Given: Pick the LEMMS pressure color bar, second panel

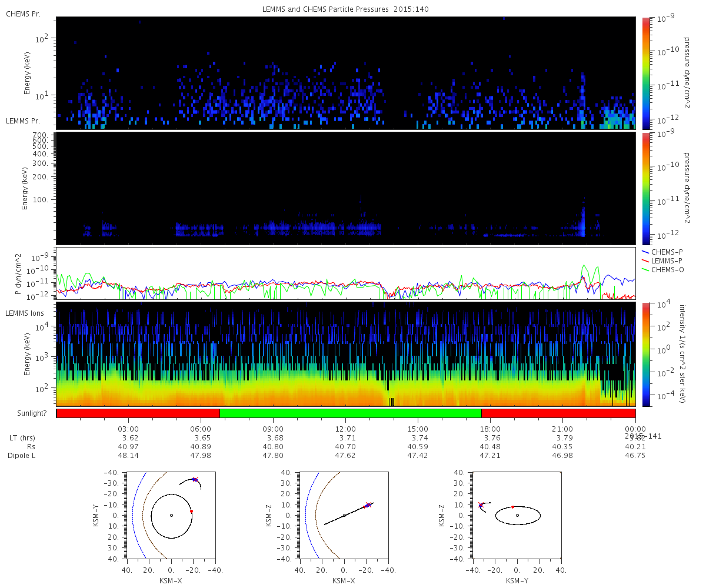Looking at the screenshot, I should [645, 188].
